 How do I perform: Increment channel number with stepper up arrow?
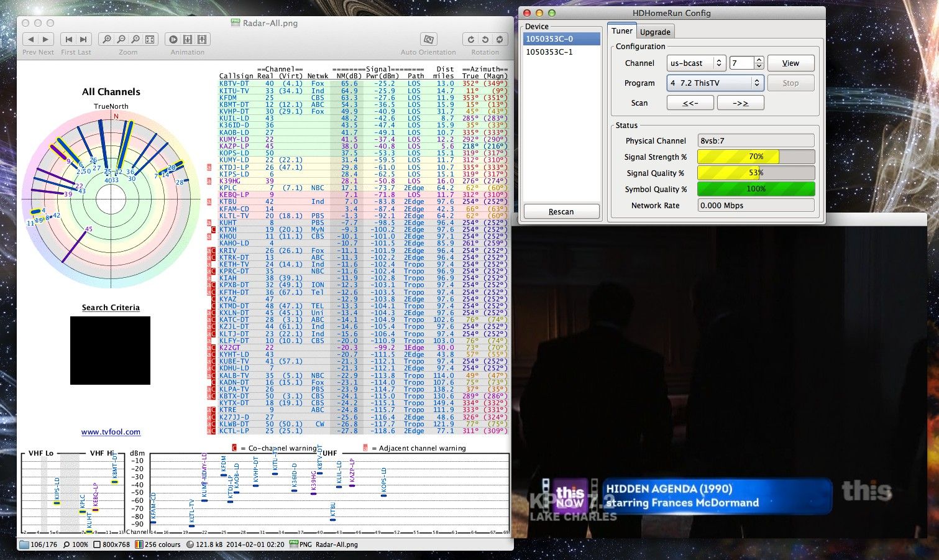click(759, 60)
